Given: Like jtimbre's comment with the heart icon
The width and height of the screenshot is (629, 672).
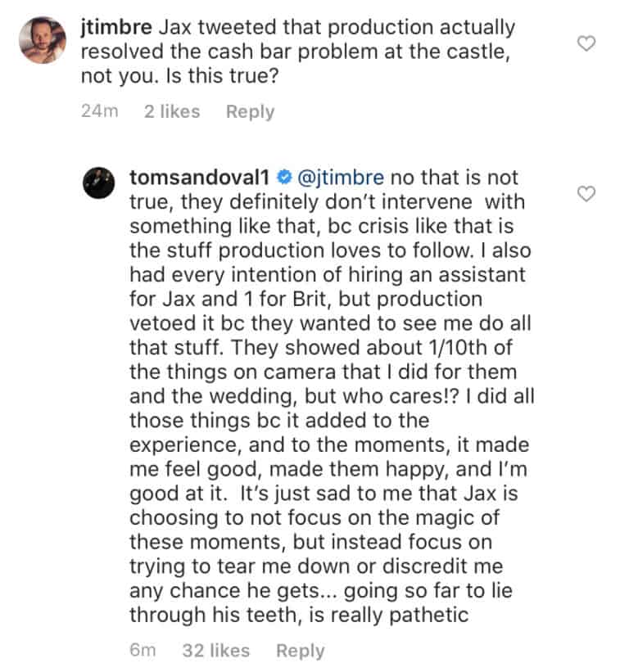Looking at the screenshot, I should click(586, 44).
